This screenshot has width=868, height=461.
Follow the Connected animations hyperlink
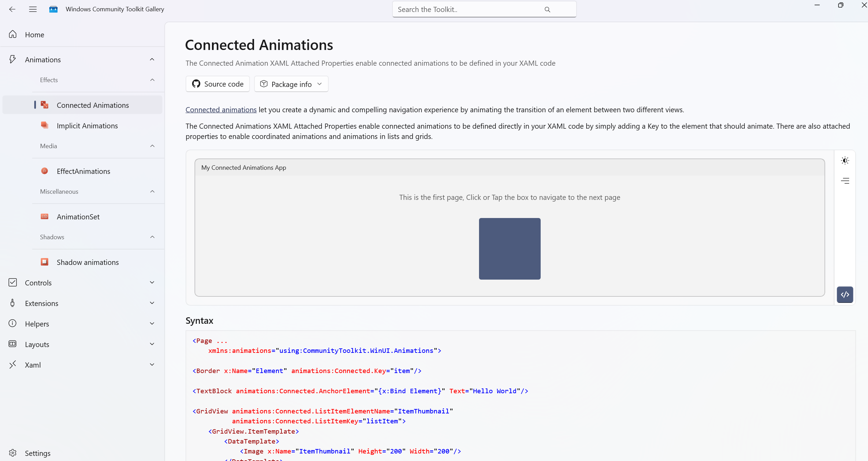click(221, 110)
